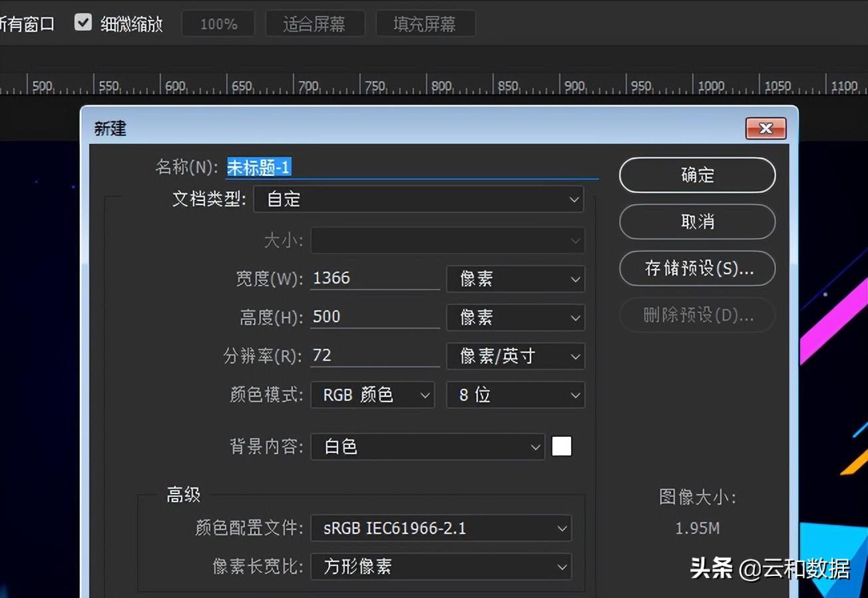Screen dimensions: 868x598
Task: Open the 高度 unit dropdown
Action: click(515, 318)
